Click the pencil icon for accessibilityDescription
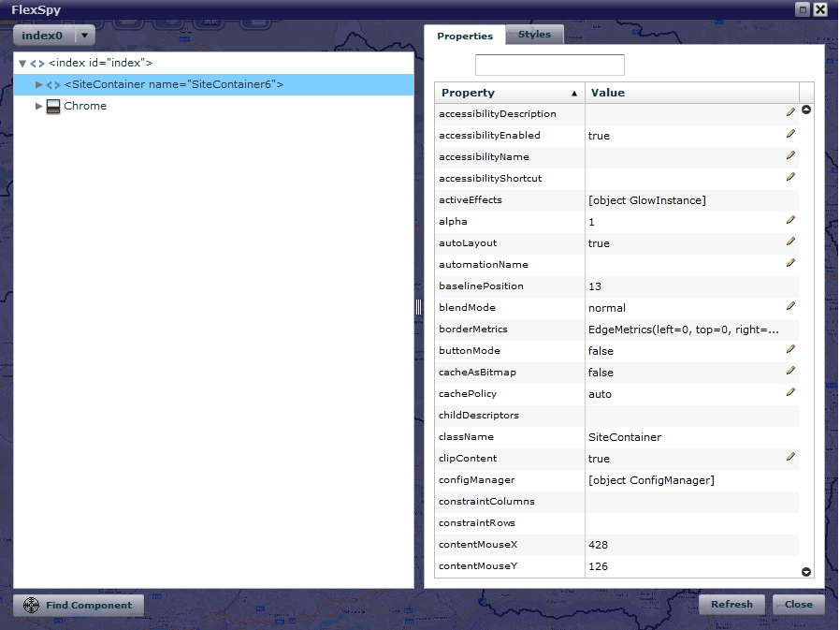The height and width of the screenshot is (630, 840). coord(790,112)
